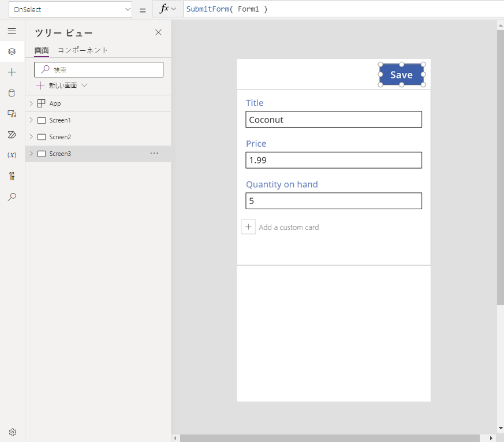The width and height of the screenshot is (504, 442).
Task: Open the Variables (x) icon
Action: (x=12, y=155)
